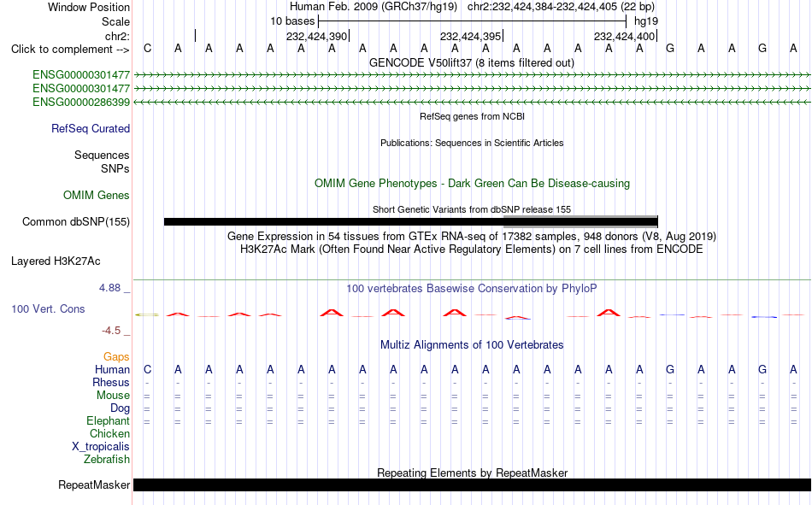
Task: Open 'Publications: Sequences in Scientific Articles' title
Action: [472, 143]
